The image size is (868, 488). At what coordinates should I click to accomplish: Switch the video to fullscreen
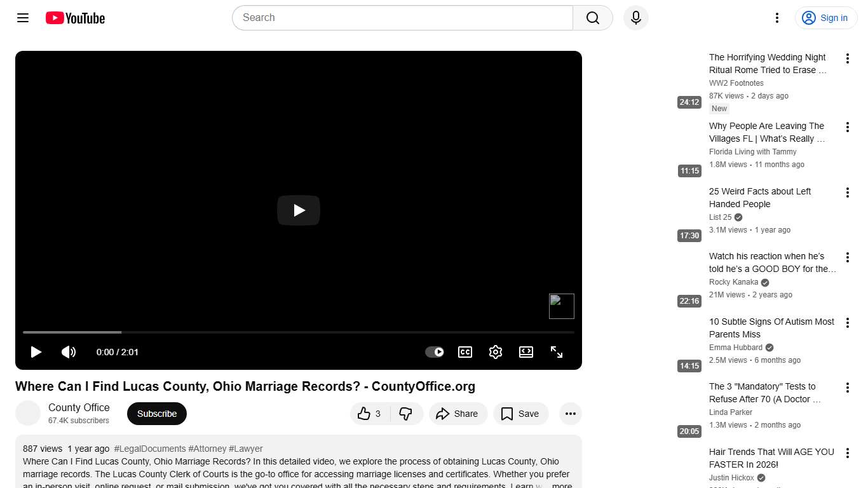(557, 351)
